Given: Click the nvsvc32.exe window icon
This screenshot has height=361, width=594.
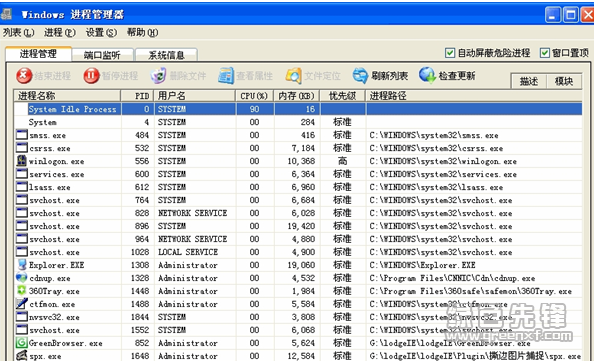Looking at the screenshot, I should tap(22, 317).
